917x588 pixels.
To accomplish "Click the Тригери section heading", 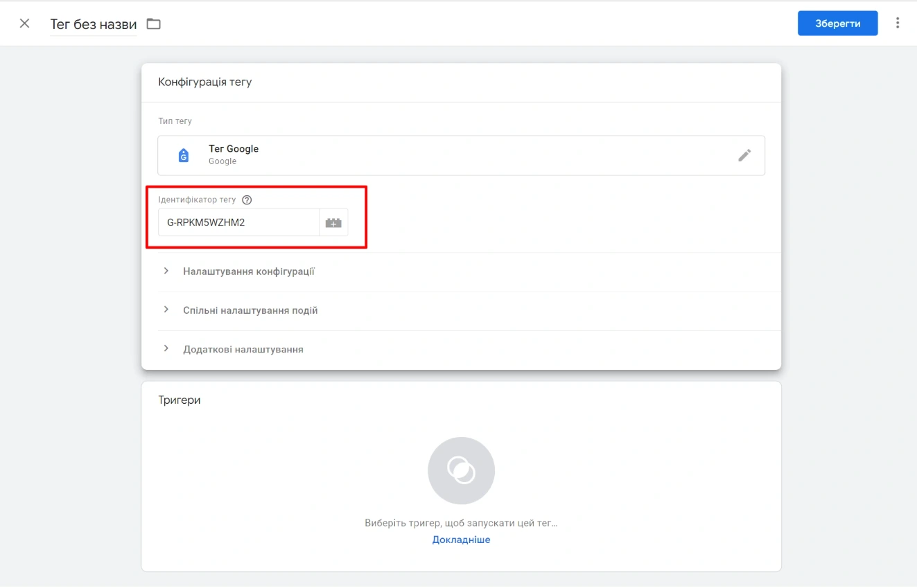I will point(180,400).
